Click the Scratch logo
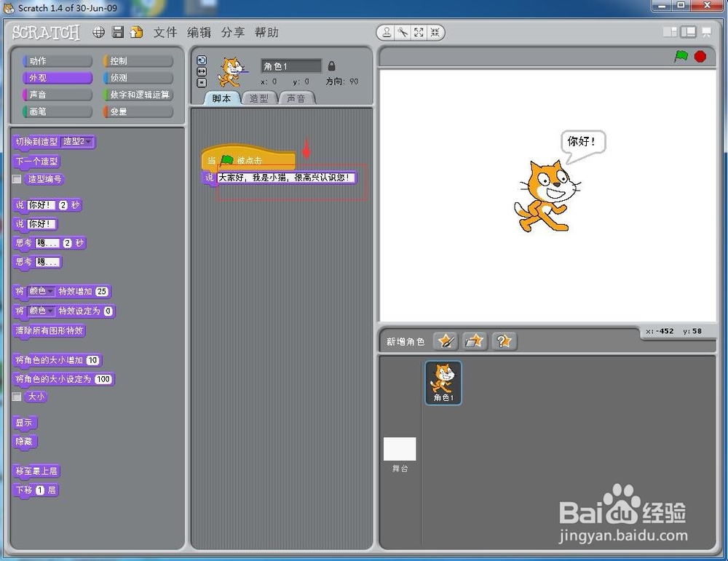 [x=45, y=33]
